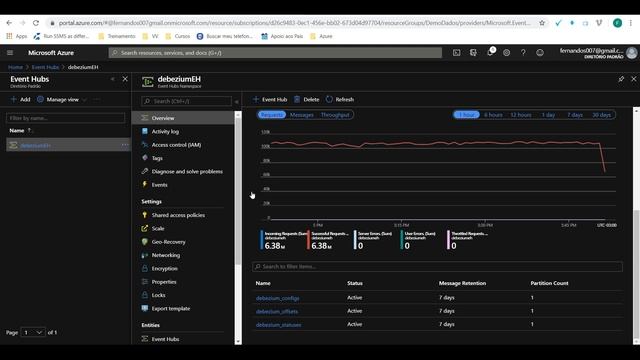
Task: Go to Event Hubs in the breadcrumb
Action: click(45, 67)
